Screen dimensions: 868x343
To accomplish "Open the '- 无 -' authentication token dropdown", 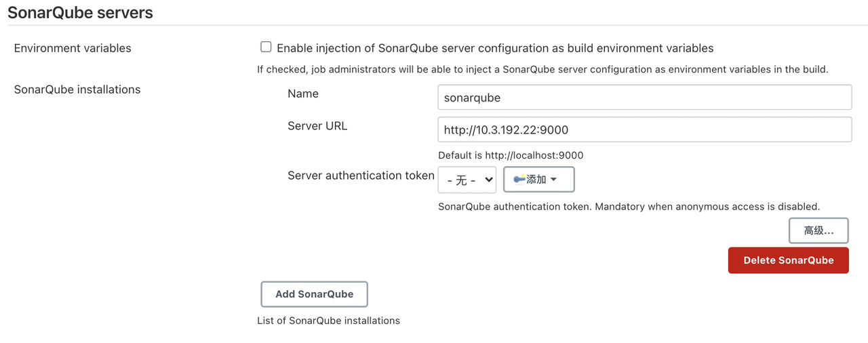I will click(467, 180).
